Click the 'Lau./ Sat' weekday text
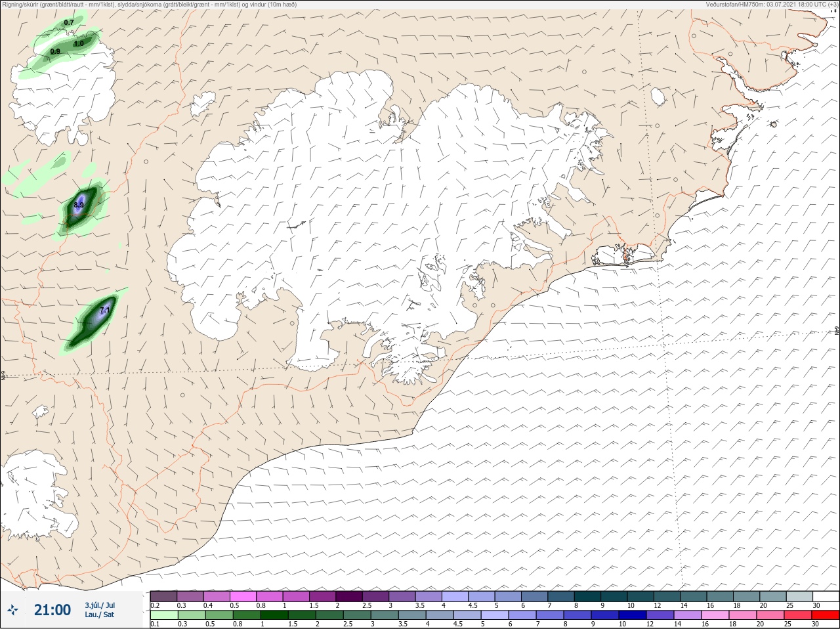Image resolution: width=840 pixels, height=629 pixels. coord(100,615)
